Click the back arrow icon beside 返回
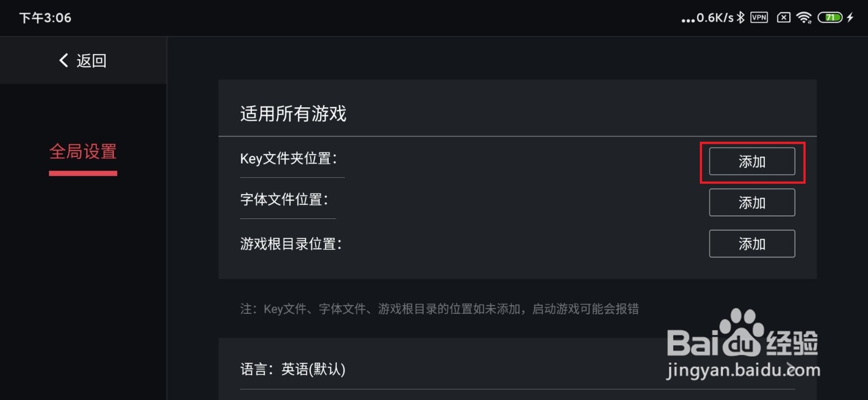Image resolution: width=868 pixels, height=400 pixels. point(62,61)
